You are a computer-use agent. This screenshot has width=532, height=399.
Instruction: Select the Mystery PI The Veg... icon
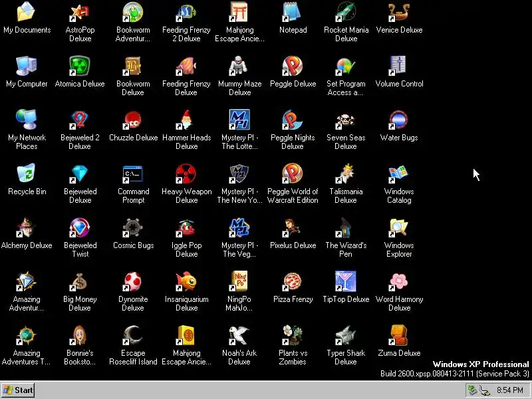[239, 227]
